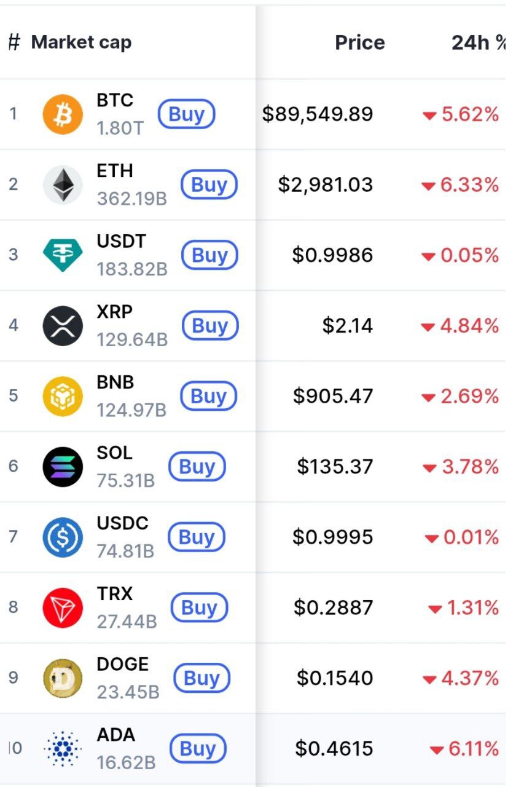Screen dimensions: 532x787
Task: Click the Cardano ADA icon
Action: click(x=63, y=748)
